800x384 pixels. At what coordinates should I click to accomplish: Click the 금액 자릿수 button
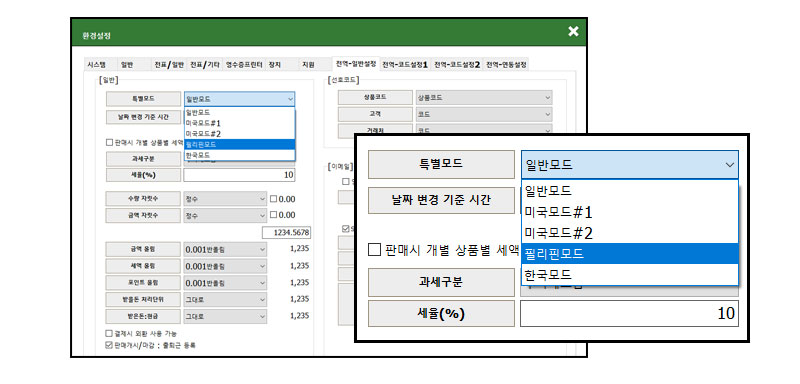143,215
